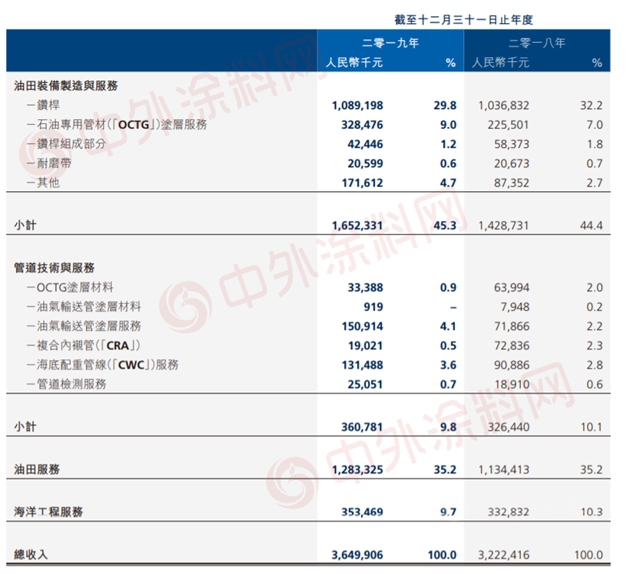Click the 油氣輸送管塗層服務 row label
Viewport: 640px width, 574px height.
tap(84, 326)
